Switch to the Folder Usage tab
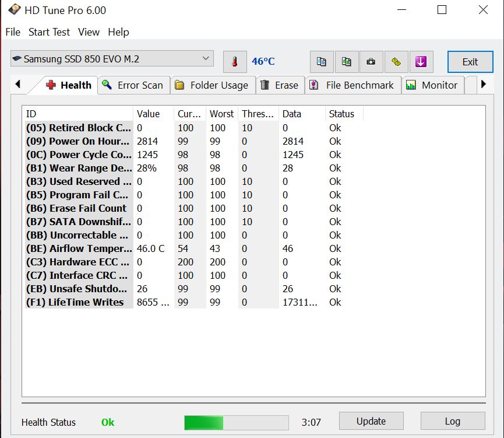The width and height of the screenshot is (504, 438). [x=213, y=85]
